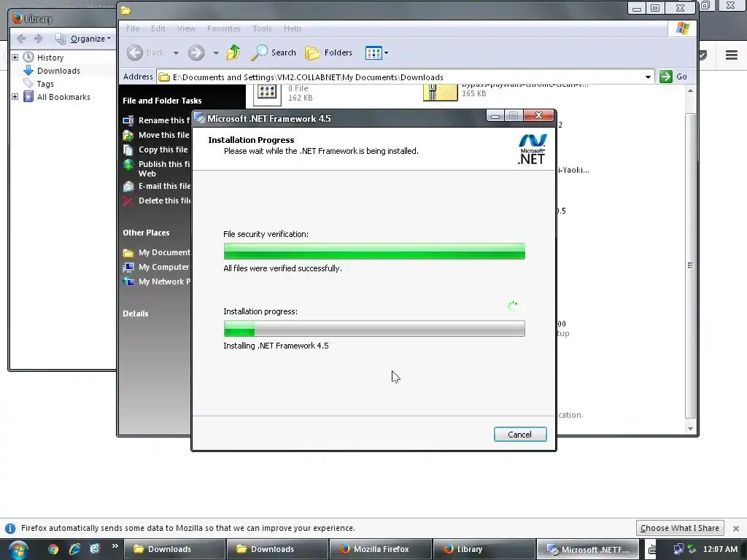This screenshot has width=747, height=560.
Task: Cancel the .NET Framework installation
Action: point(519,435)
